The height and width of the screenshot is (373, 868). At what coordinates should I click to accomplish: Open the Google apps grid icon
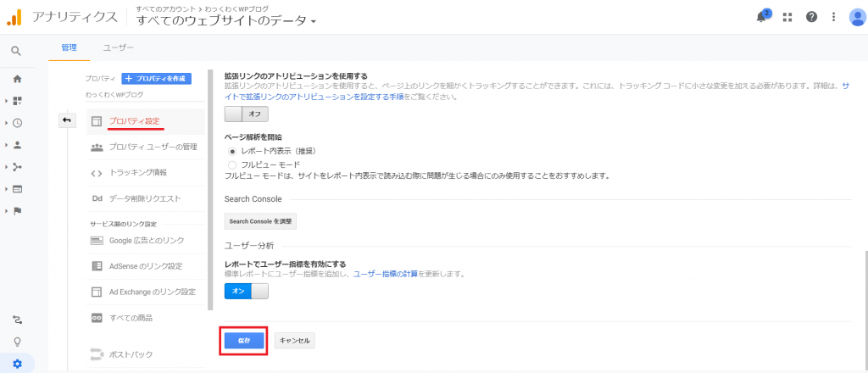pyautogui.click(x=787, y=17)
